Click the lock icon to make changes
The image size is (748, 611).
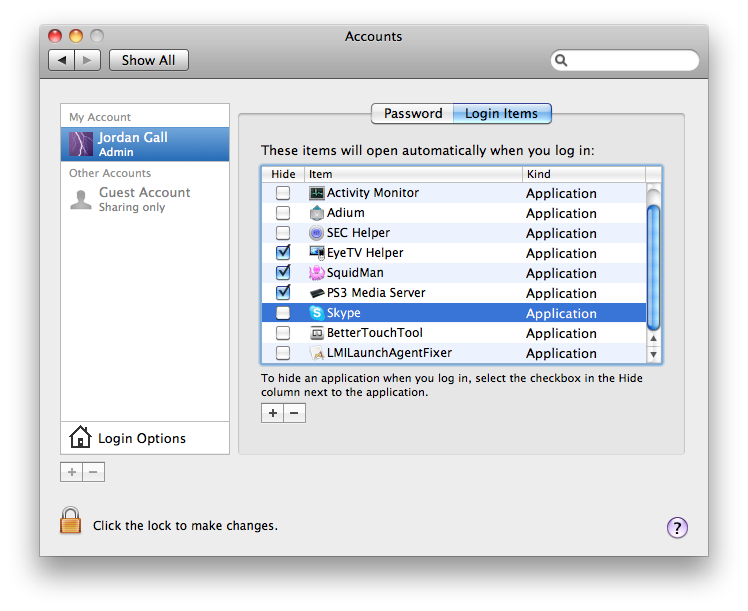[71, 520]
